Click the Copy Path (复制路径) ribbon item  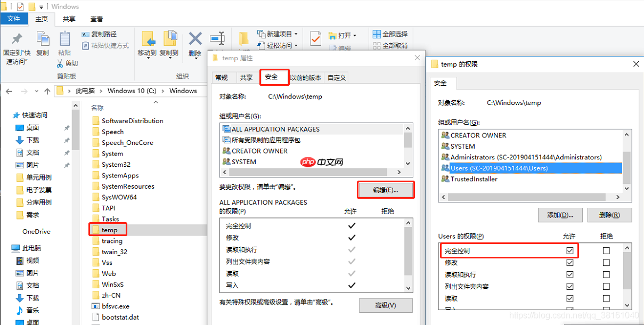100,34
